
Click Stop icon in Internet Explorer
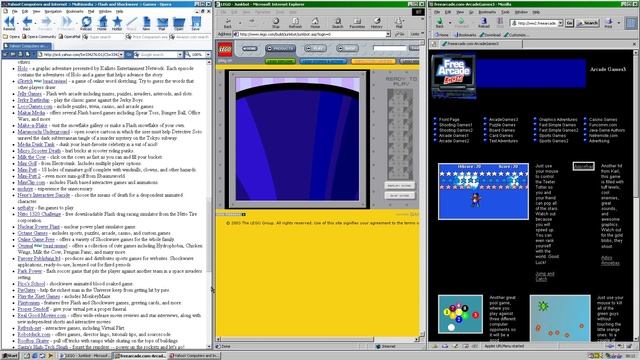coord(276,22)
